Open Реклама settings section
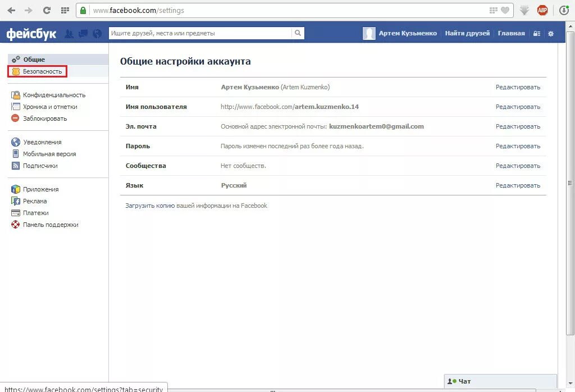 (35, 201)
